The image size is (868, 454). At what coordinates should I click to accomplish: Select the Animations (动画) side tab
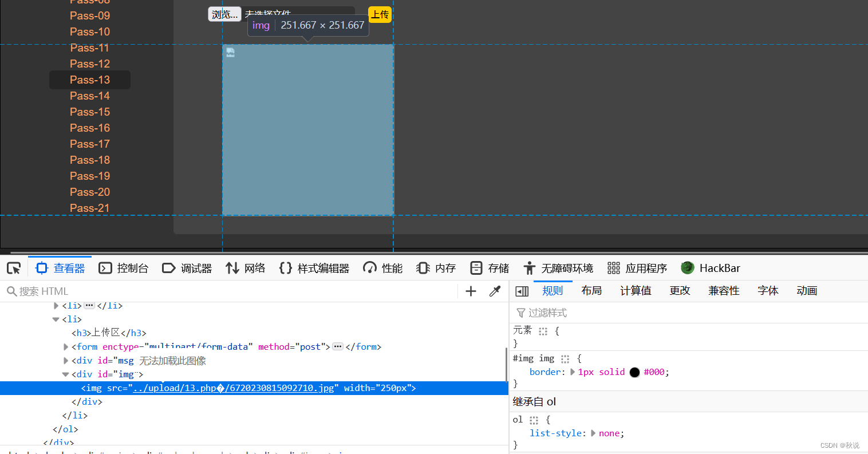[807, 291]
